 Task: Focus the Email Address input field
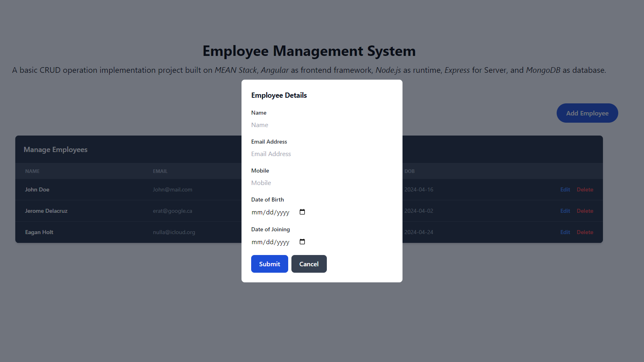click(322, 154)
